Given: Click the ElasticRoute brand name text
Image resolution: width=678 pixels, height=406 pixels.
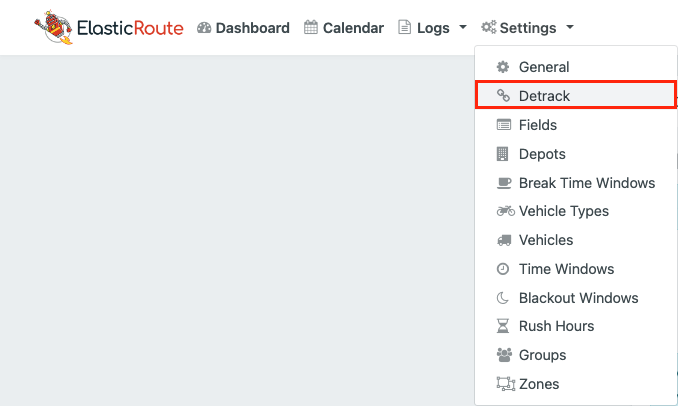Looking at the screenshot, I should [130, 28].
